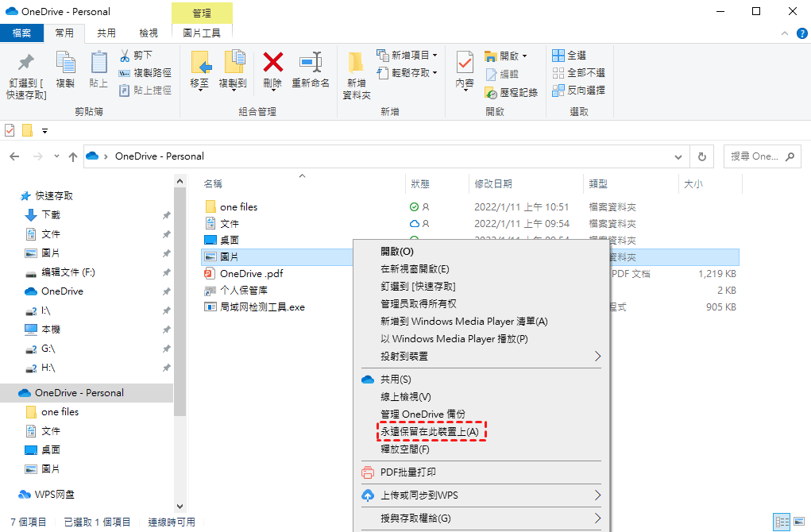Click the 搜尋 OneDrive search box
811x532 pixels.
[x=763, y=156]
